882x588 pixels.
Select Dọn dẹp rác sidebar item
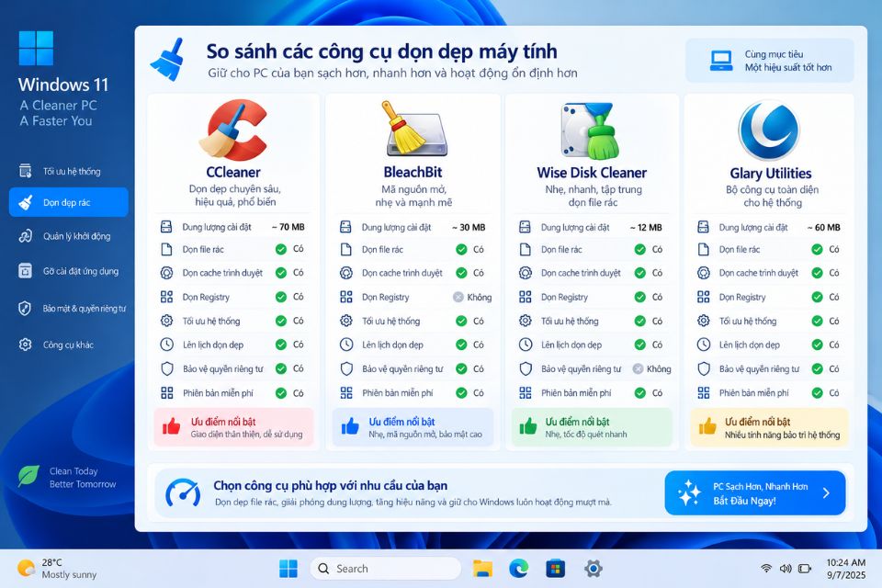coord(69,202)
